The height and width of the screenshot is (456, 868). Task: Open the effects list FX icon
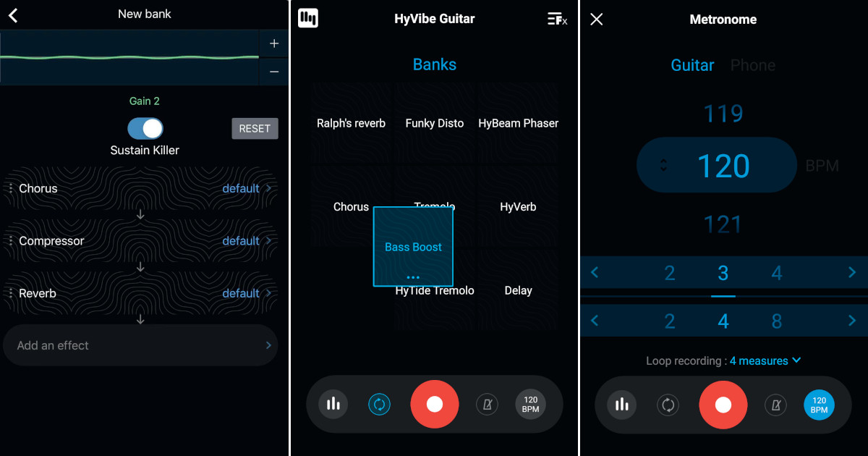pos(557,20)
